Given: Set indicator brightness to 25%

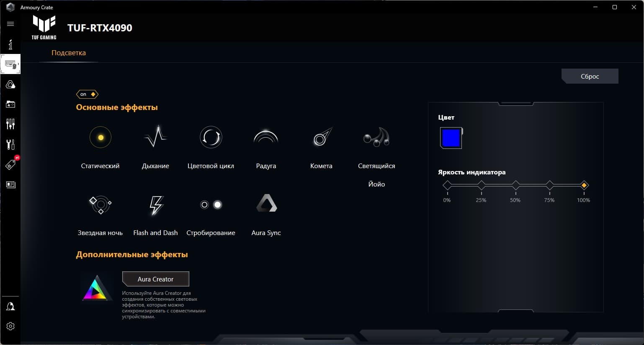Looking at the screenshot, I should 482,185.
